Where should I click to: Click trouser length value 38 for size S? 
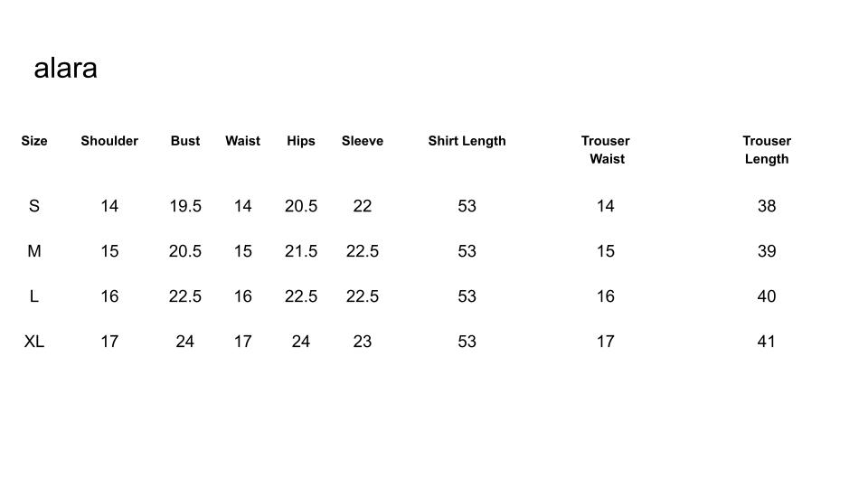coord(767,206)
